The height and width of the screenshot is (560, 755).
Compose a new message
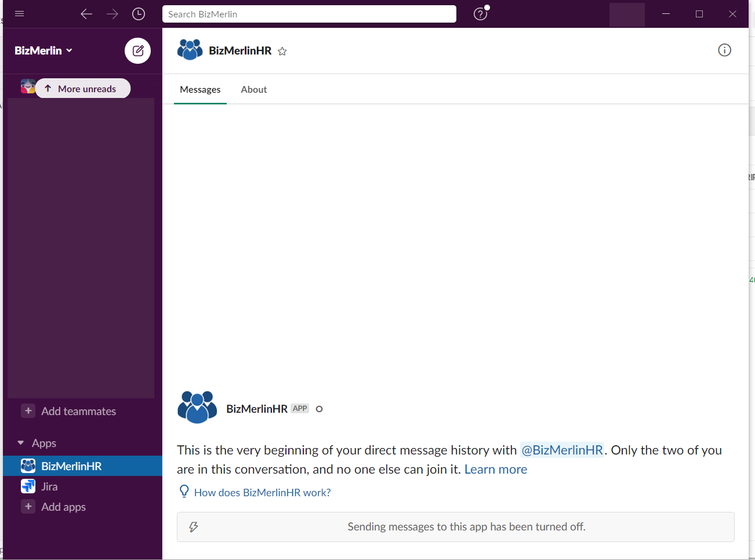click(137, 50)
